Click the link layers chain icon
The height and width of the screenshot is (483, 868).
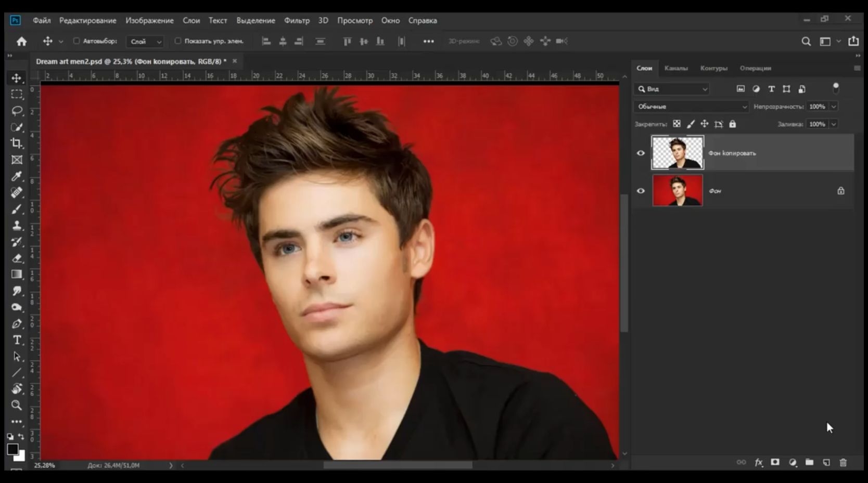pyautogui.click(x=742, y=462)
